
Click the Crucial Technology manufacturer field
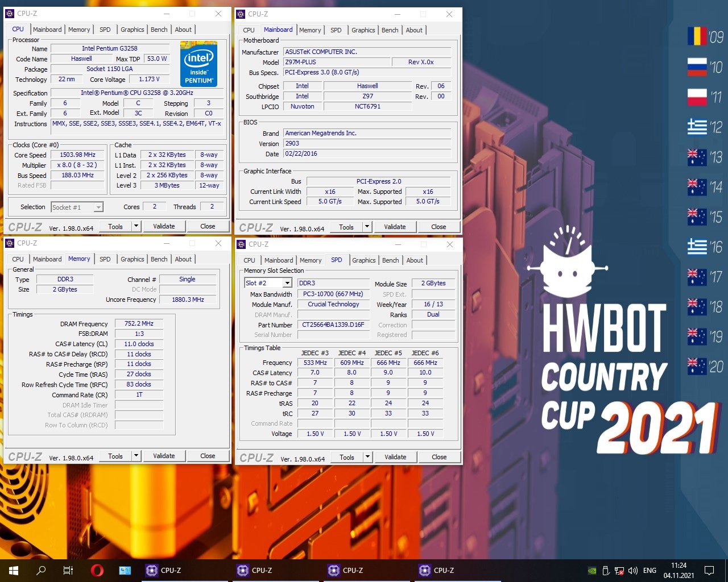click(x=333, y=304)
